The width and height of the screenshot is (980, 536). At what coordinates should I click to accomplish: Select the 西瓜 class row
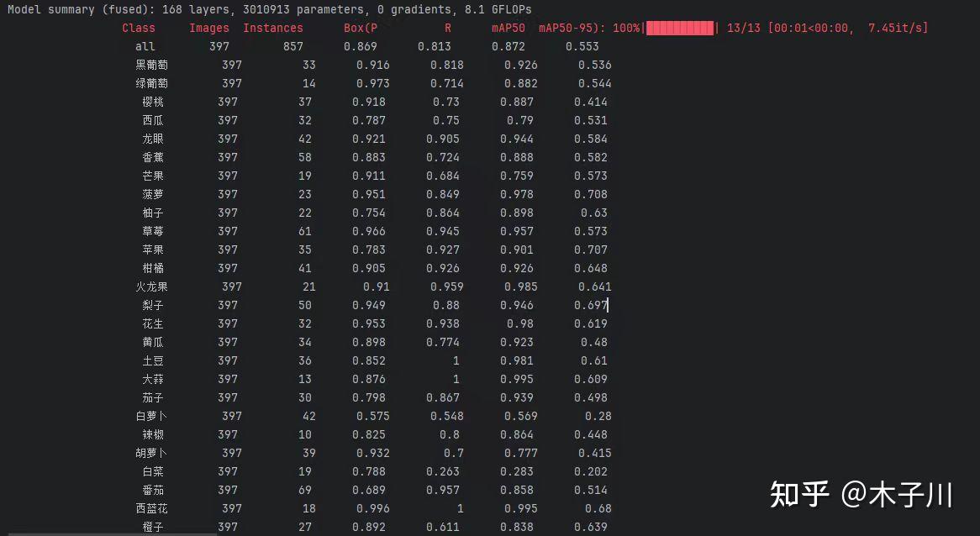153,120
